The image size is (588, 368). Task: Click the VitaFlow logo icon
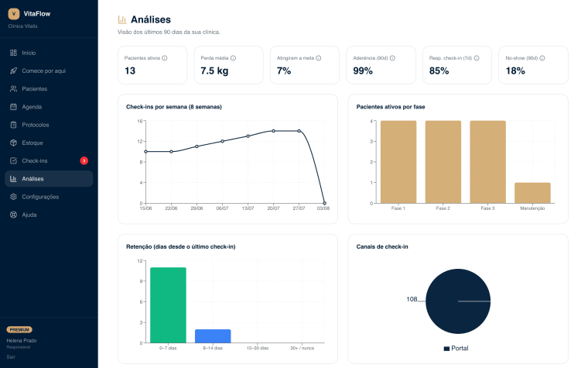click(14, 14)
